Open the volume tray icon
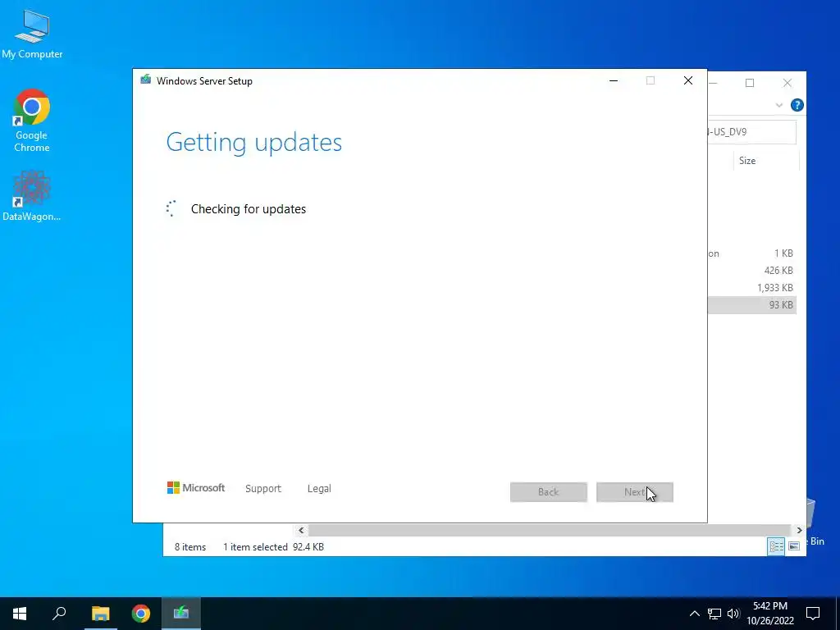Image resolution: width=840 pixels, height=630 pixels. [x=733, y=614]
